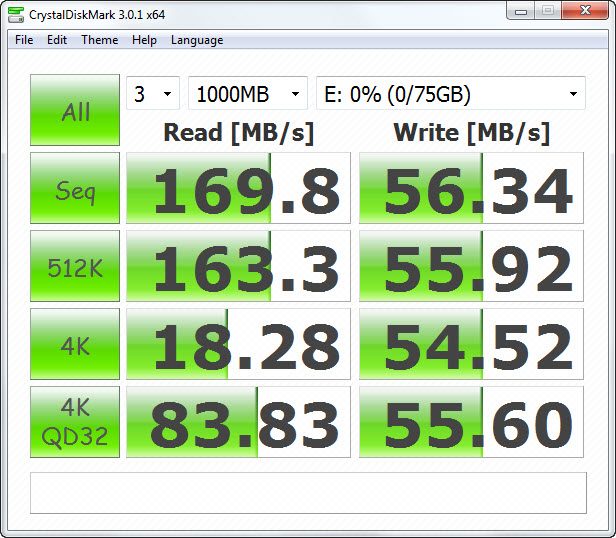This screenshot has width=616, height=538.
Task: Open the Language menu
Action: (197, 40)
